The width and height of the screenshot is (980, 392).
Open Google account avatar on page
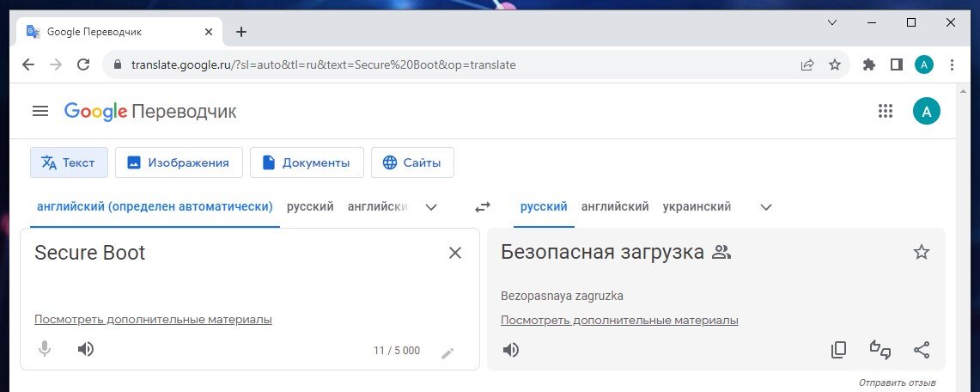click(926, 111)
